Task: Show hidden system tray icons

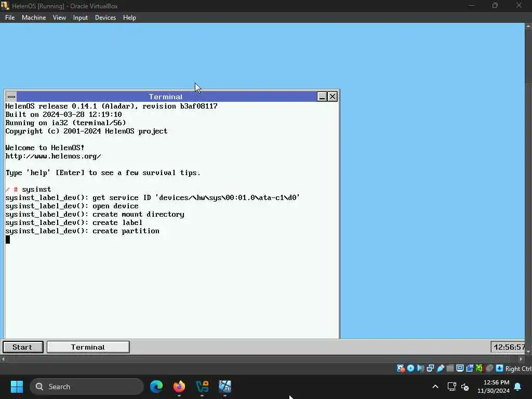Action: [x=435, y=387]
